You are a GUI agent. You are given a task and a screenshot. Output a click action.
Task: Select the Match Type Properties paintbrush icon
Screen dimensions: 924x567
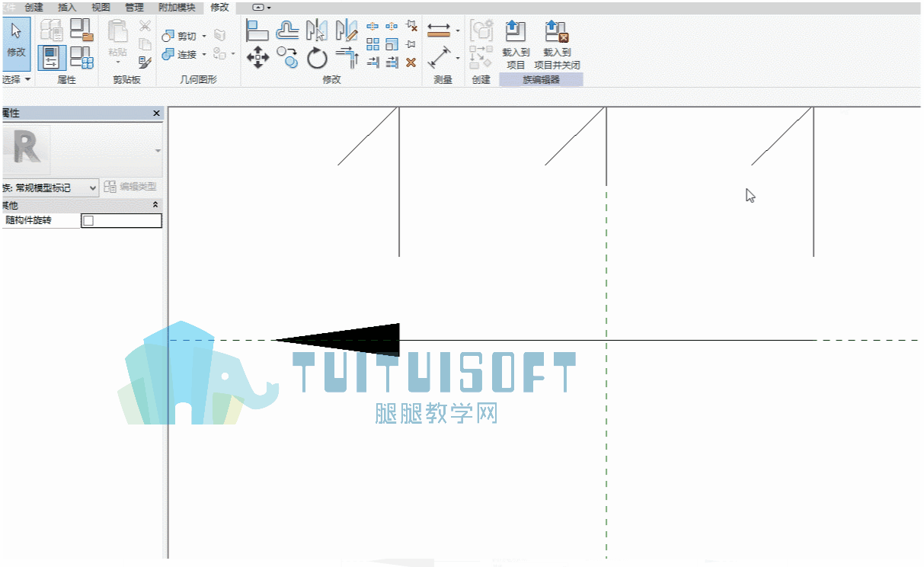[x=145, y=62]
